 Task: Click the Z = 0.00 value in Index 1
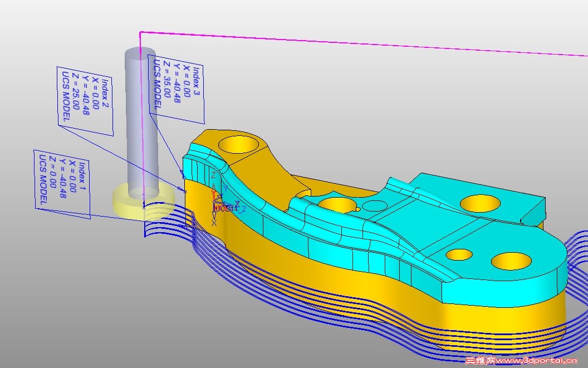pyautogui.click(x=53, y=172)
